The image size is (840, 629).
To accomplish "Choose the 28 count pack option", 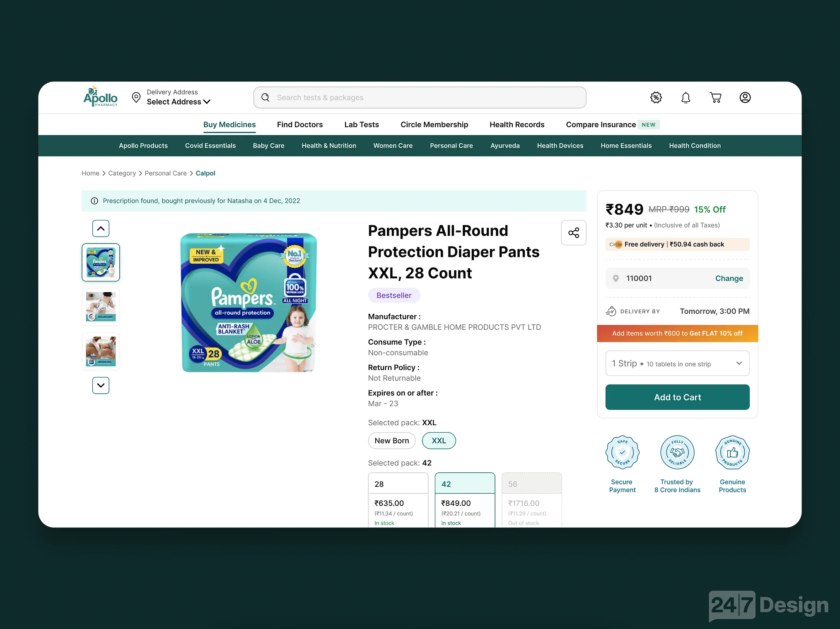I will tap(398, 500).
